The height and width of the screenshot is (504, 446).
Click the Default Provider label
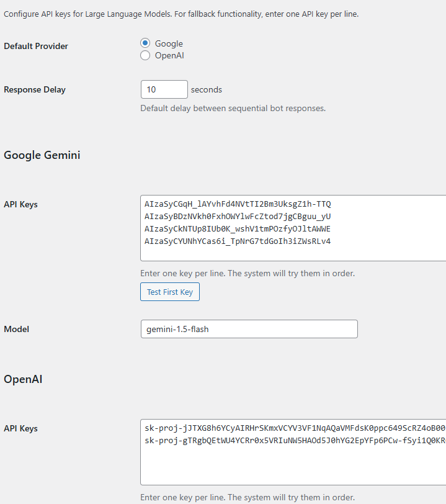point(36,46)
